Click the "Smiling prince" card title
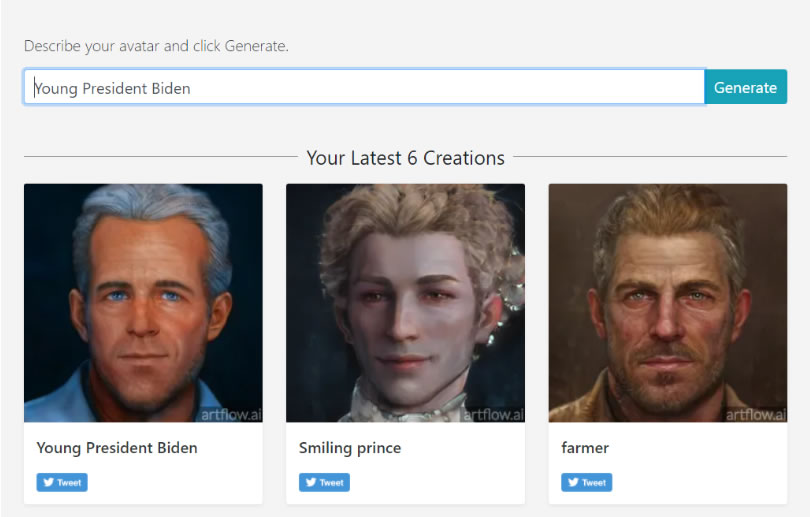The image size is (810, 517). pyautogui.click(x=350, y=448)
